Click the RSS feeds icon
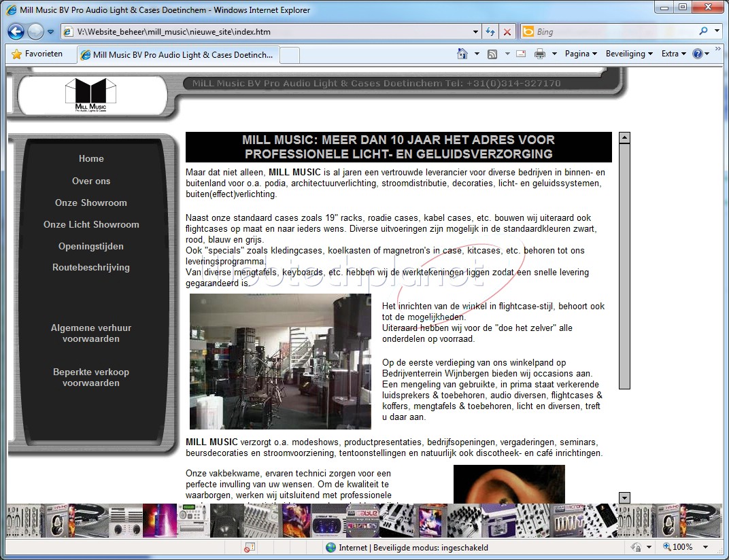 (x=492, y=54)
